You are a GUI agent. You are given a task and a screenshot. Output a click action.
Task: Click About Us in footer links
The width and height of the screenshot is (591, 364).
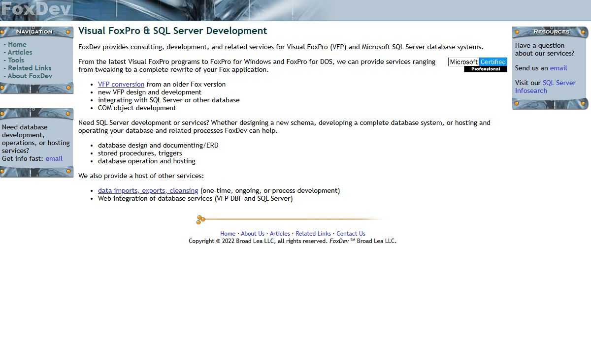coord(253,234)
